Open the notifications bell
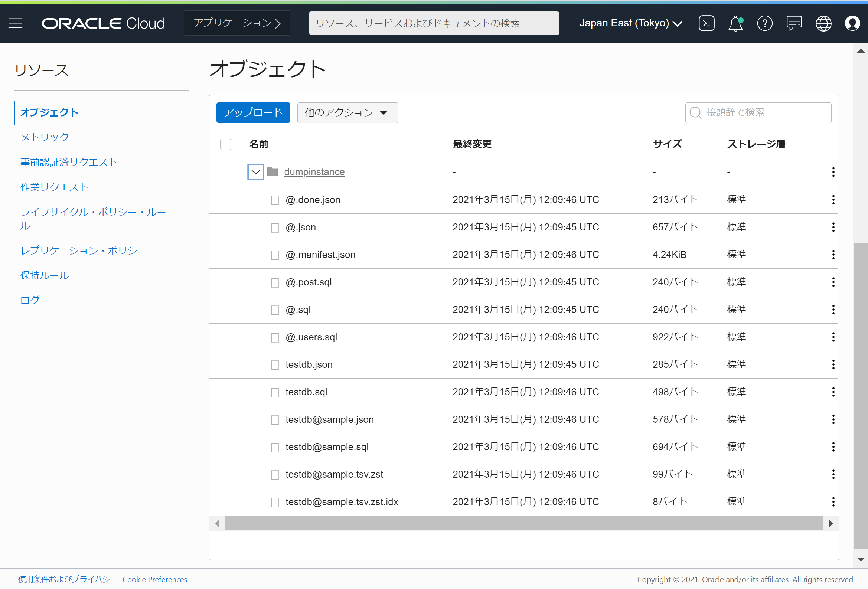Image resolution: width=868 pixels, height=589 pixels. point(735,23)
